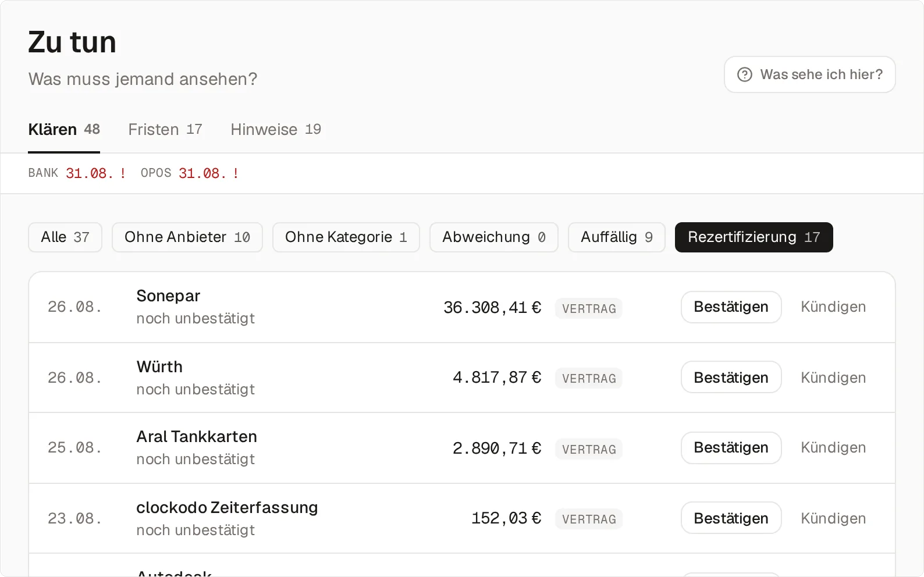
Task: Click the amount 2.890,71 €
Action: 497,448
